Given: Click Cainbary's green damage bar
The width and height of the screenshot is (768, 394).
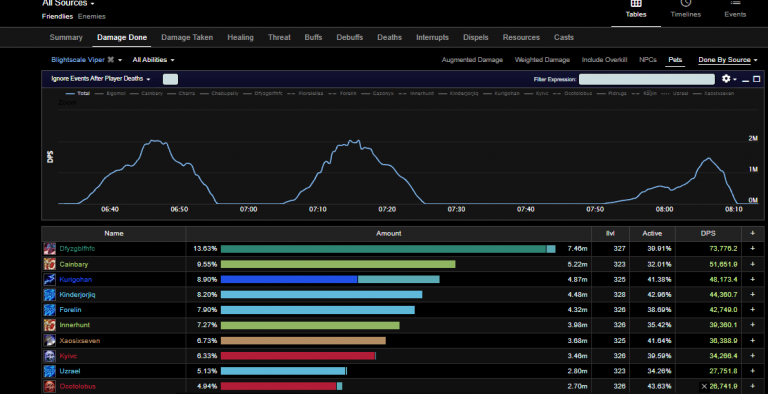Looking at the screenshot, I should tap(338, 264).
